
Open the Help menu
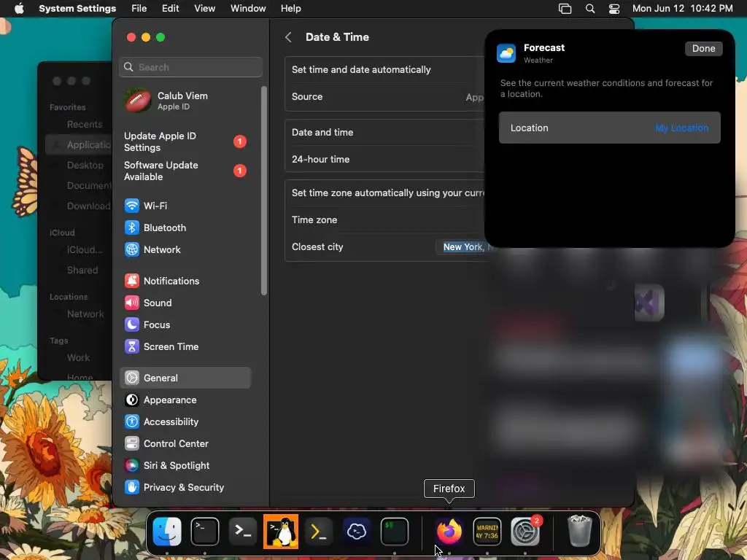click(x=290, y=9)
